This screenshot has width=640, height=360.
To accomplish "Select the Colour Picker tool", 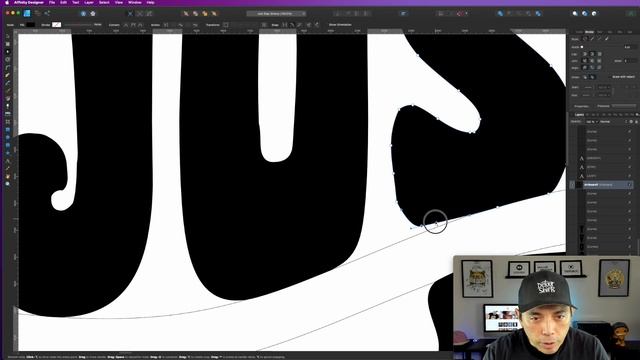I will 8,168.
